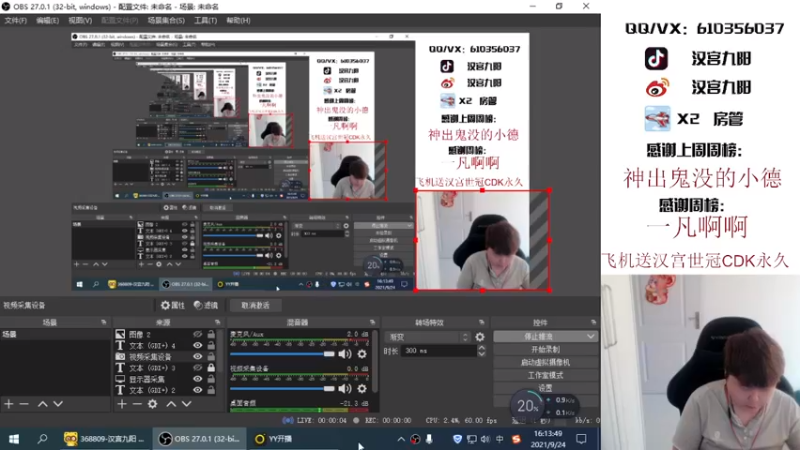The height and width of the screenshot is (450, 800).
Task: Toggle lock on 显示器采集 source
Action: pos(211,379)
